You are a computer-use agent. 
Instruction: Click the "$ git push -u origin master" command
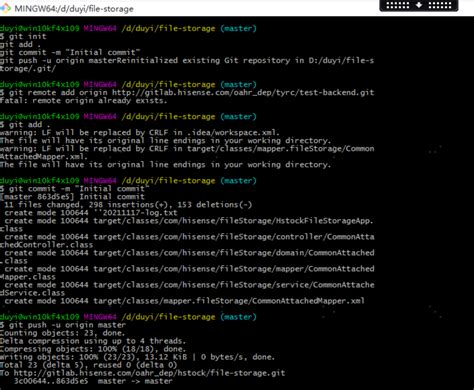point(63,325)
